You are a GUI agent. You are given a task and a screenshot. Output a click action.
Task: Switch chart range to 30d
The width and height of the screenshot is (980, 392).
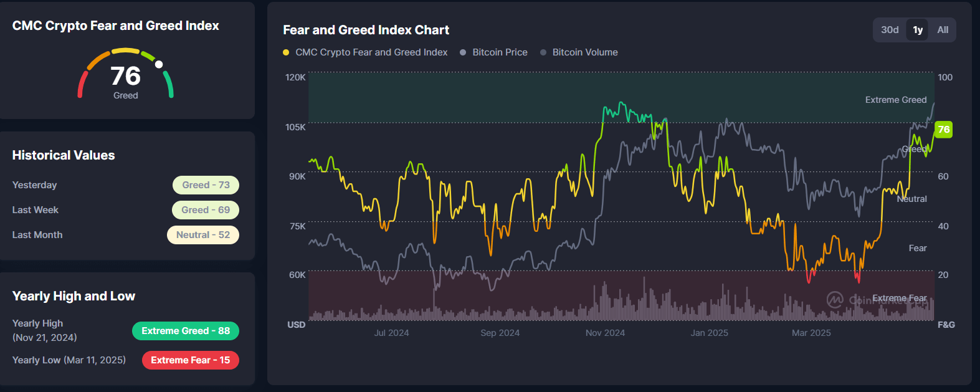click(890, 30)
